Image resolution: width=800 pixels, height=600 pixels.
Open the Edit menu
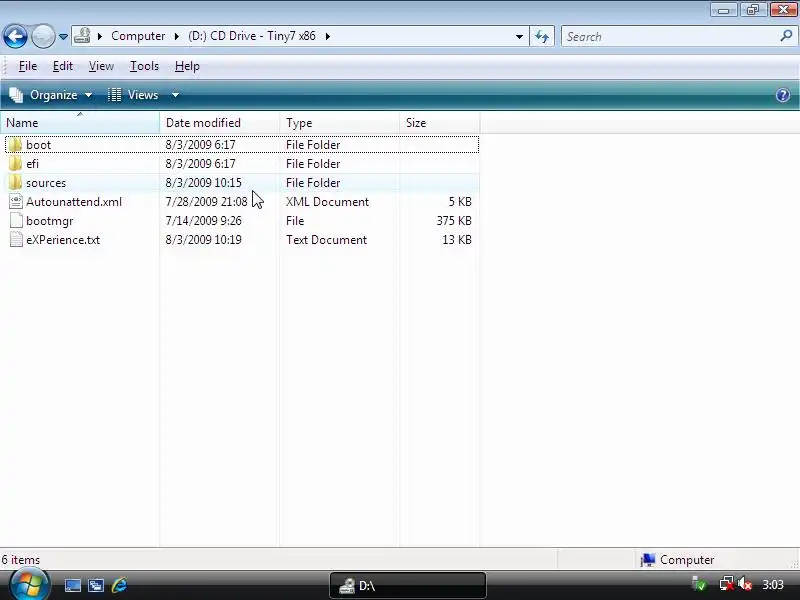point(63,66)
